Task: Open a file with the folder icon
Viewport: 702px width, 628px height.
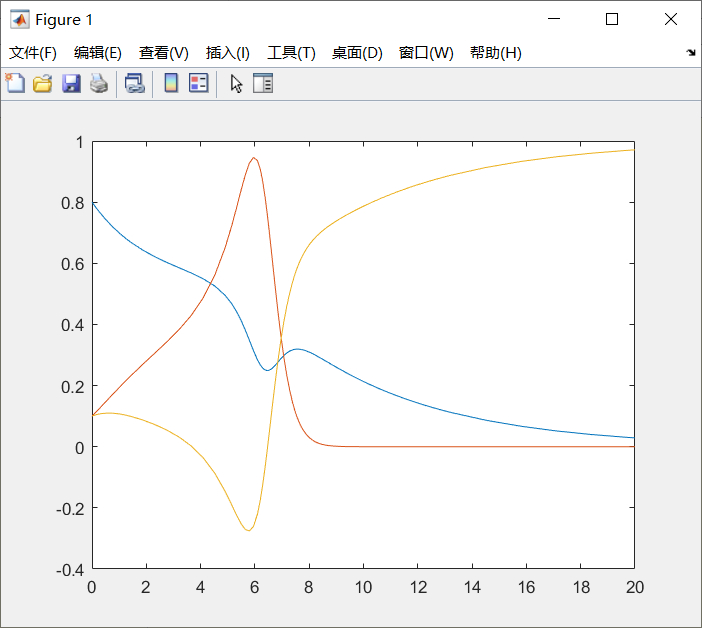Action: (x=43, y=84)
